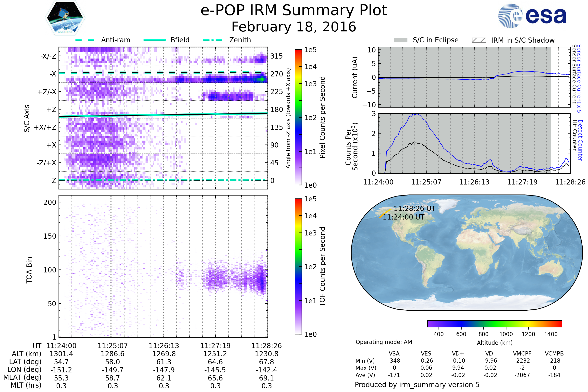
Task: Click the Operating mode: AM text
Action: tap(384, 342)
